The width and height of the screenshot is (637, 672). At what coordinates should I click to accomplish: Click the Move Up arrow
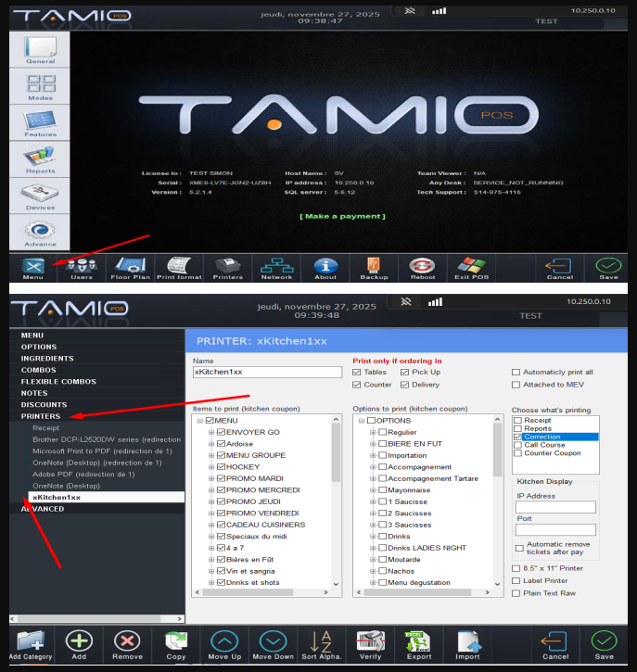(x=224, y=645)
